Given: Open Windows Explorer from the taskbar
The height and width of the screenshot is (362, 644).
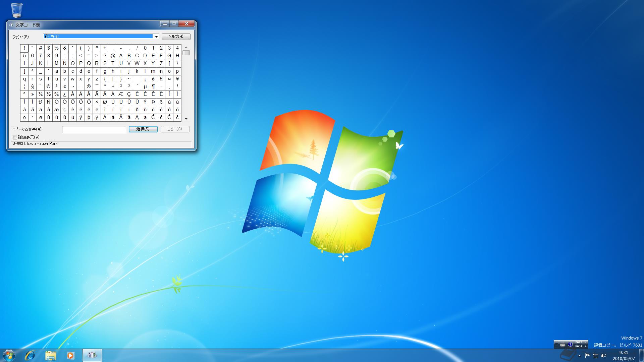Looking at the screenshot, I should [x=50, y=355].
